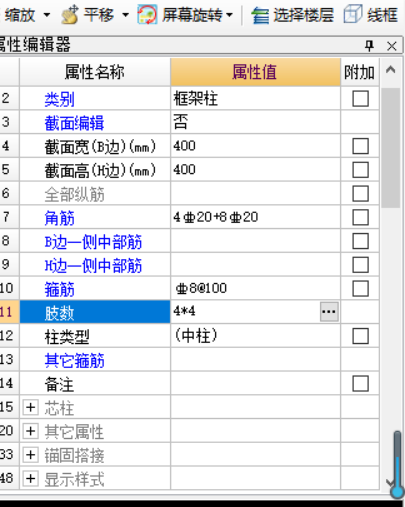This screenshot has width=405, height=507.
Task: Tick the 附加 checkbox for B边一侧中部筋
Action: (360, 241)
